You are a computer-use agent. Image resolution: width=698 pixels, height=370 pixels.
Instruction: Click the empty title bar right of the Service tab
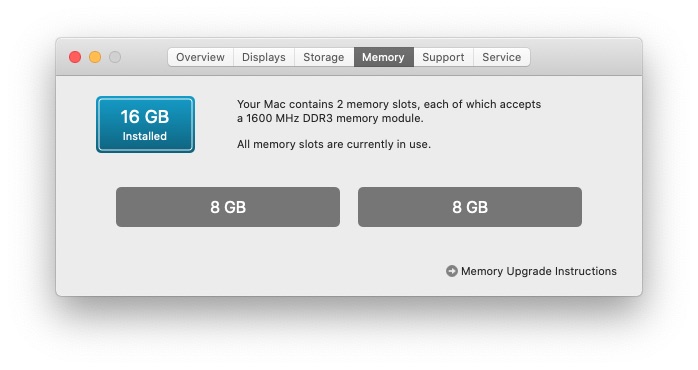point(586,57)
